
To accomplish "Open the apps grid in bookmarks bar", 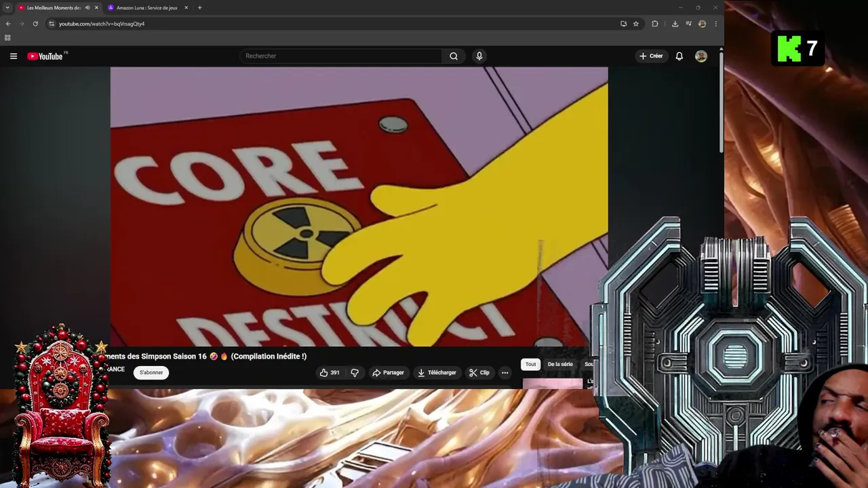I will 7,38.
